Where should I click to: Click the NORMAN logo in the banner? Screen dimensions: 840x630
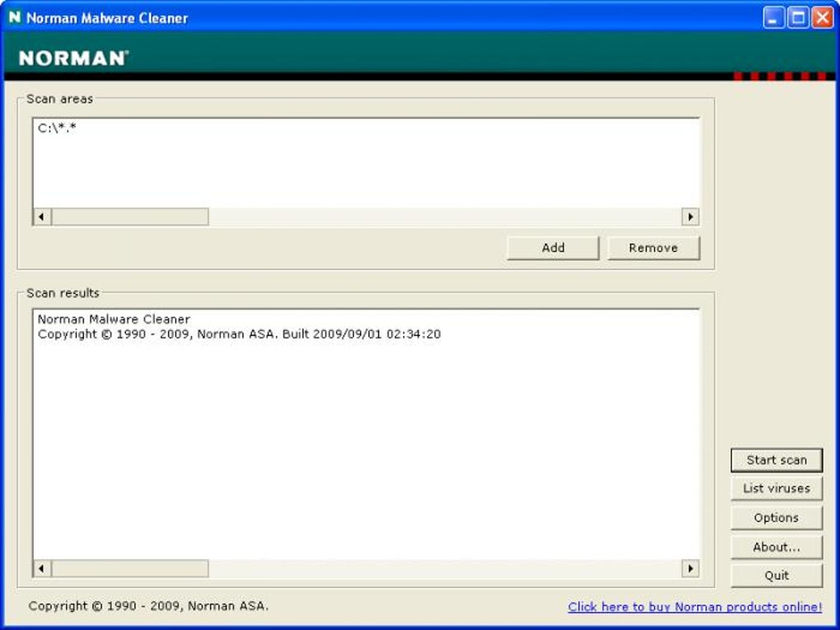tap(74, 58)
